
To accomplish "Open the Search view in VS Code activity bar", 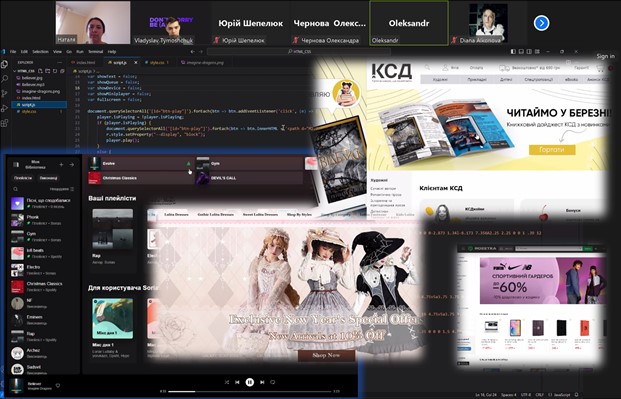I will click(4, 79).
